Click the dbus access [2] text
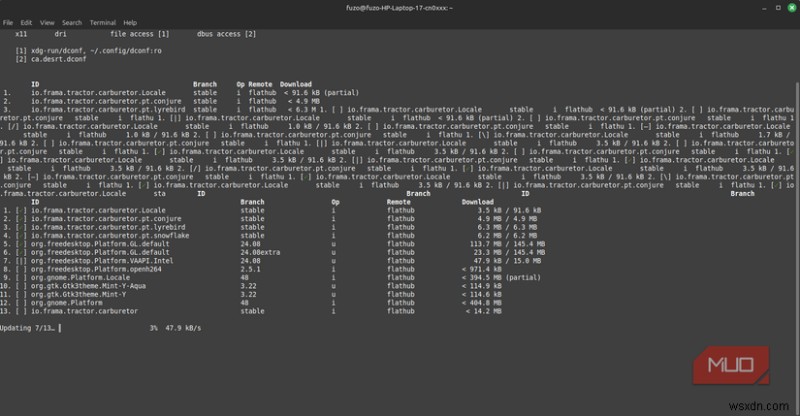Image resolution: width=800 pixels, height=416 pixels. [x=227, y=34]
